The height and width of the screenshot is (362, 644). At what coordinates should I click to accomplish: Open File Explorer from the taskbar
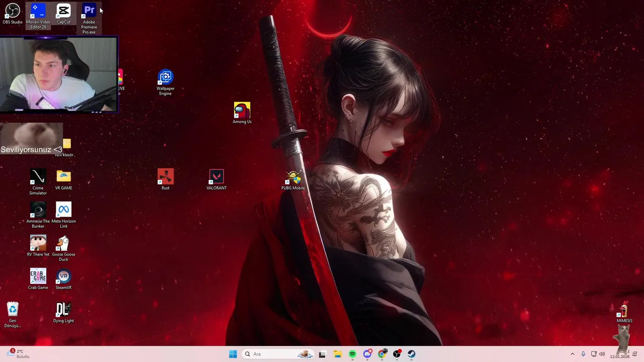[338, 354]
